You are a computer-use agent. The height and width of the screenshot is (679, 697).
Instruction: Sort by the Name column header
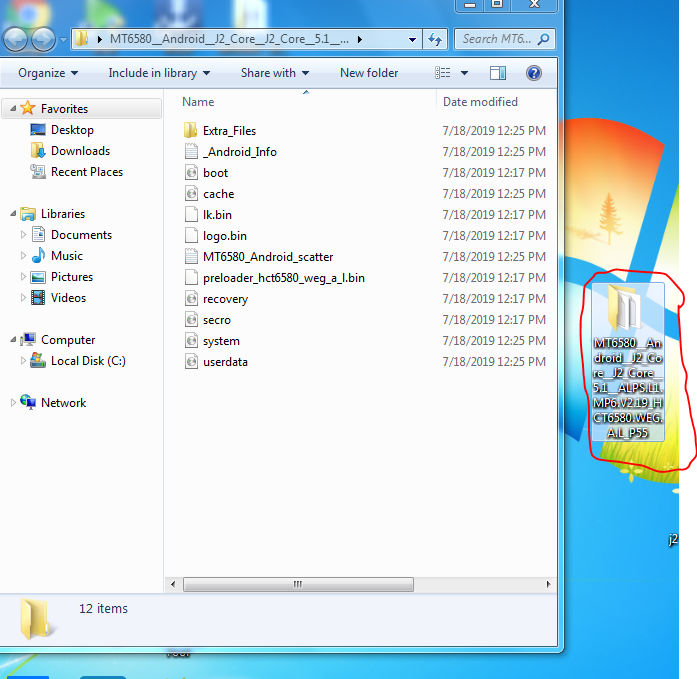[x=198, y=102]
